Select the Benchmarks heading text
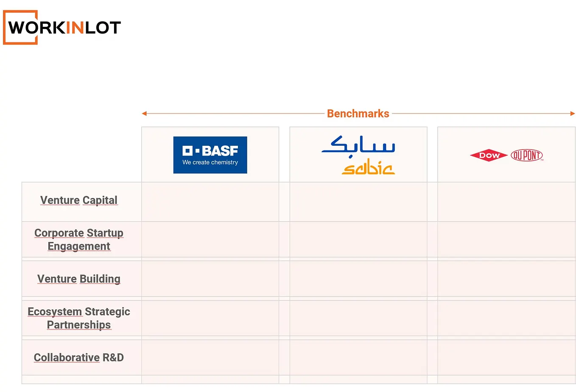This screenshot has width=576, height=392. (358, 114)
